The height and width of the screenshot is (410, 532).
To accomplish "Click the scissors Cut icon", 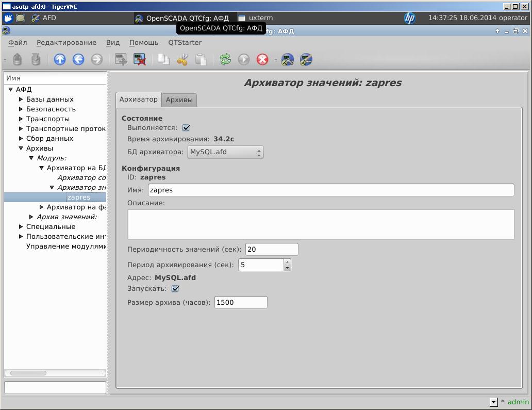I will point(182,60).
